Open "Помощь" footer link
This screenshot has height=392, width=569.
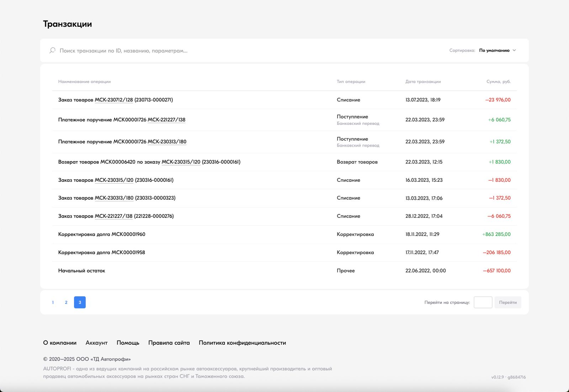[128, 343]
